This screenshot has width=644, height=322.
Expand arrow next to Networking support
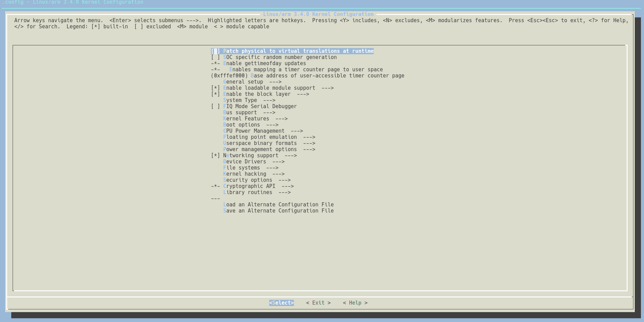[x=291, y=155]
